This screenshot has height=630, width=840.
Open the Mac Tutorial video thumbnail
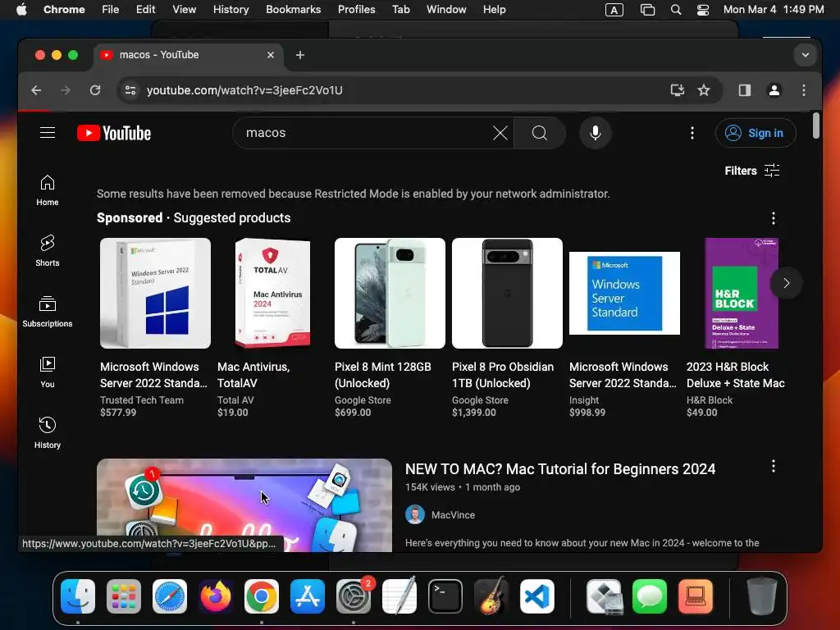[x=244, y=505]
